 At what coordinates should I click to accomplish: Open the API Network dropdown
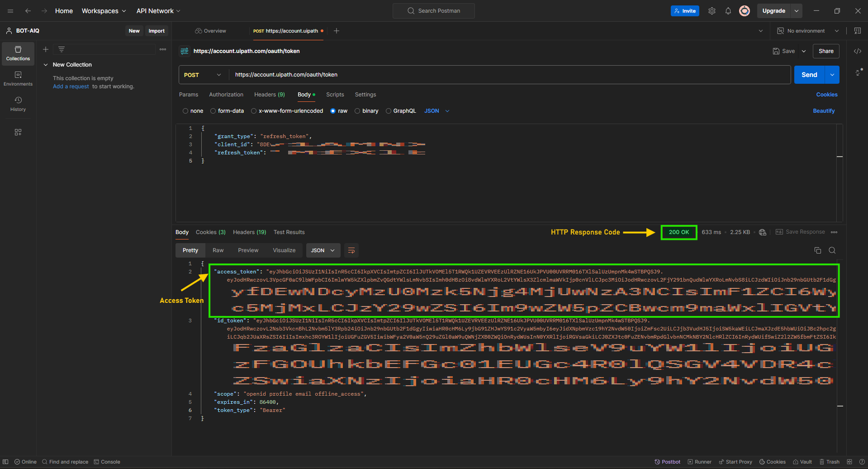pos(158,11)
